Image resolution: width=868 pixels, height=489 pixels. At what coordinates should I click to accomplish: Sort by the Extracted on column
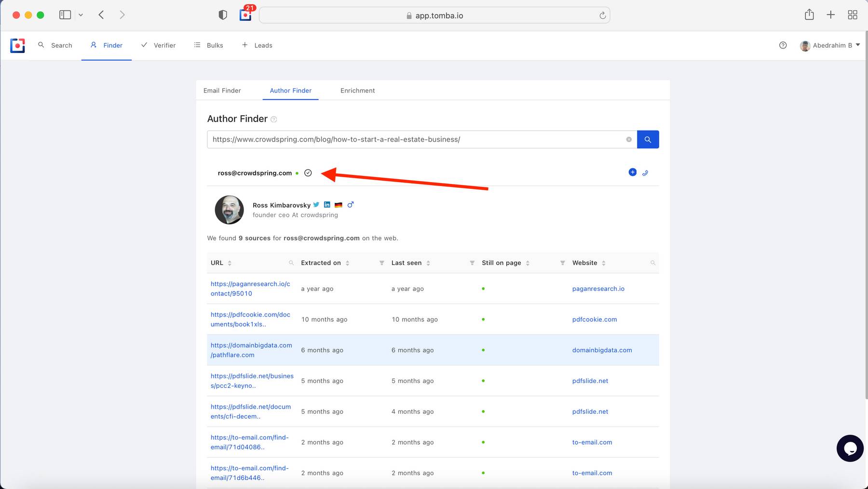[347, 263]
